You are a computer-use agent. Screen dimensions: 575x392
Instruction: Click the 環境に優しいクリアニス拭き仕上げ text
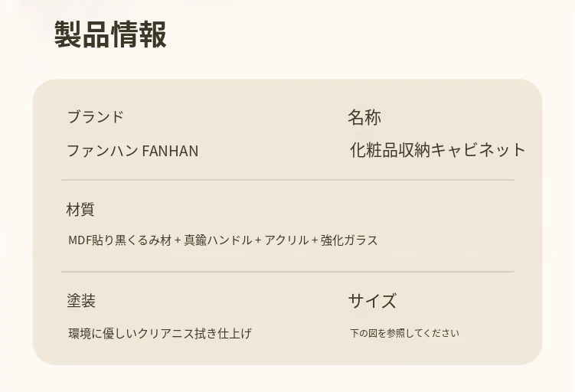tap(159, 334)
